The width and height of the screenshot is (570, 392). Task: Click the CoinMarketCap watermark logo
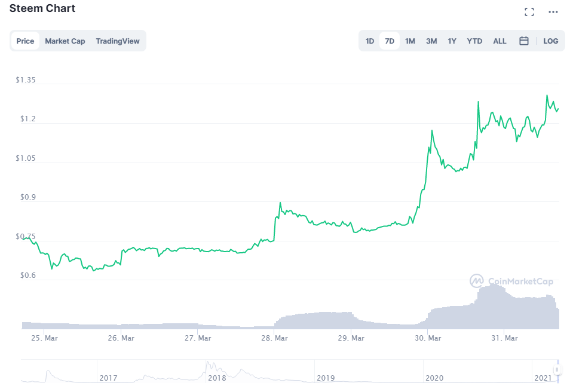coord(511,281)
